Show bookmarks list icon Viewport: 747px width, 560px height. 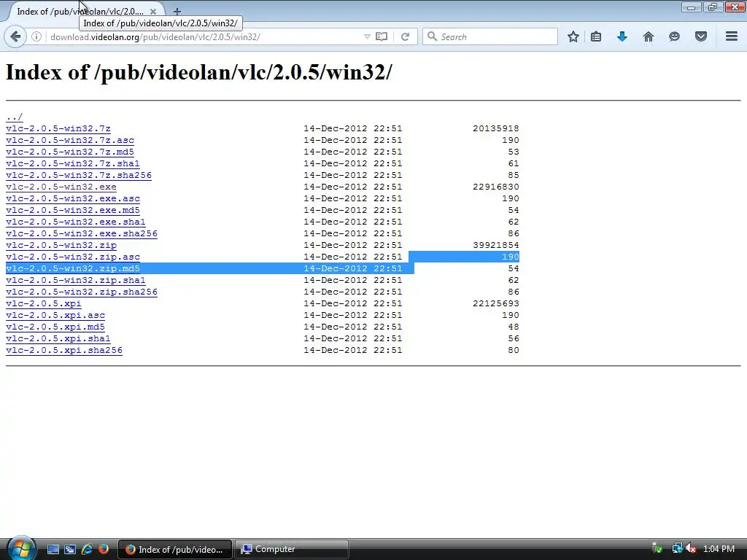pos(596,36)
